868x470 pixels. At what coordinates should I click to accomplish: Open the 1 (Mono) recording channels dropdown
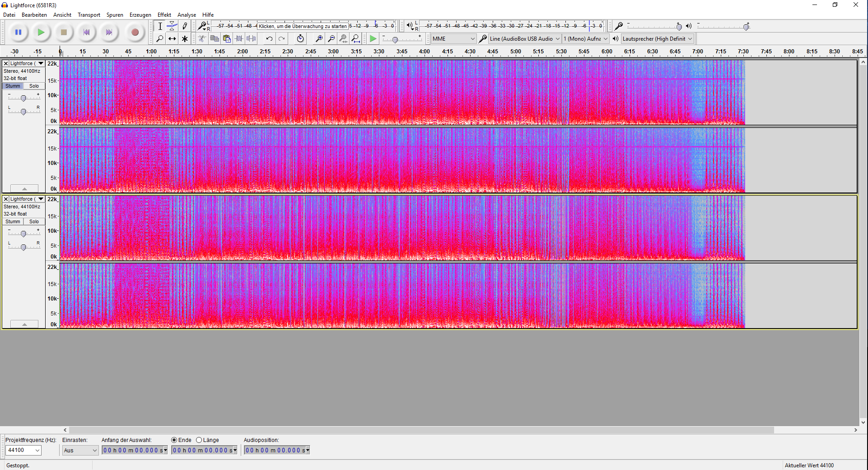click(x=586, y=39)
